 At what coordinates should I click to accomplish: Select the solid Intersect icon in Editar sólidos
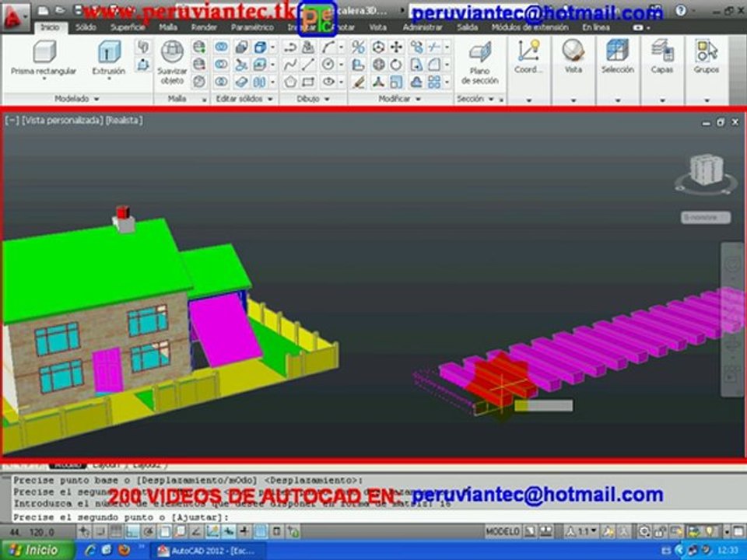(x=221, y=82)
